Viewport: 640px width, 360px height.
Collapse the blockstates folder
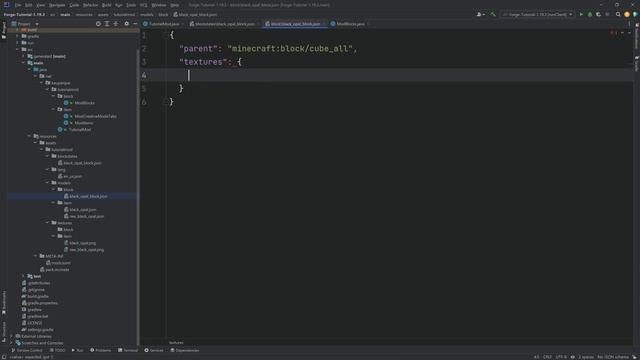(x=47, y=156)
